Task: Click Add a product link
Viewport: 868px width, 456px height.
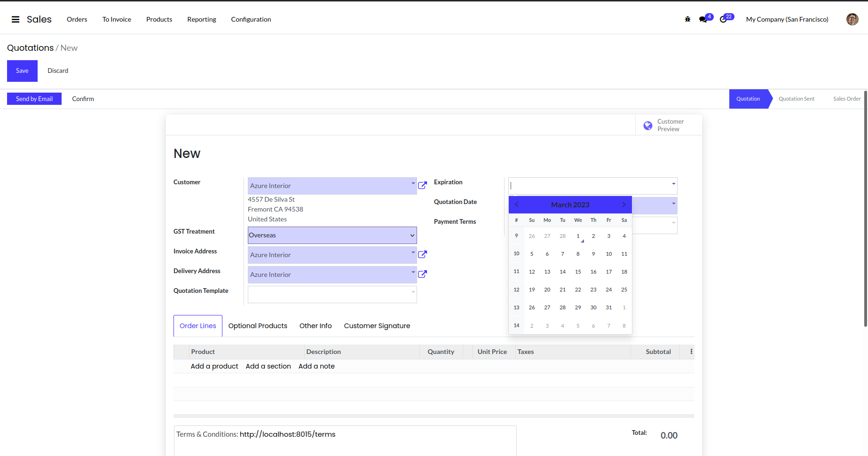Action: click(214, 366)
